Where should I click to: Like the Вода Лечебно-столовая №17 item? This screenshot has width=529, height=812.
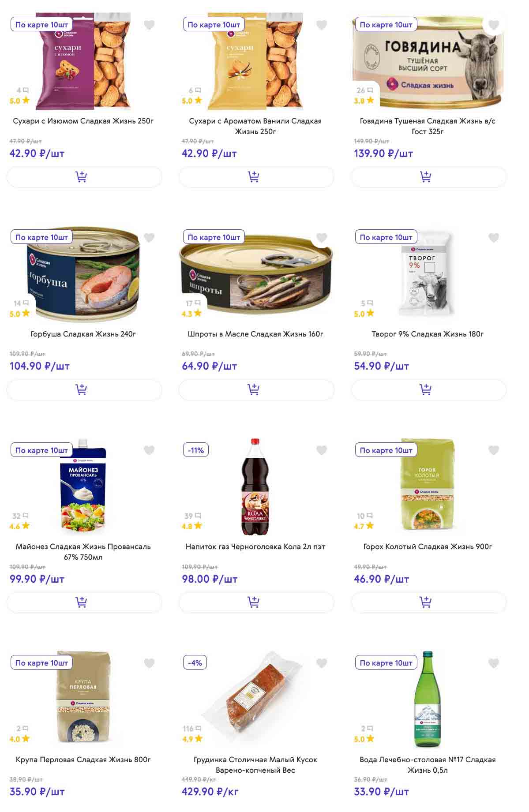pos(494,663)
